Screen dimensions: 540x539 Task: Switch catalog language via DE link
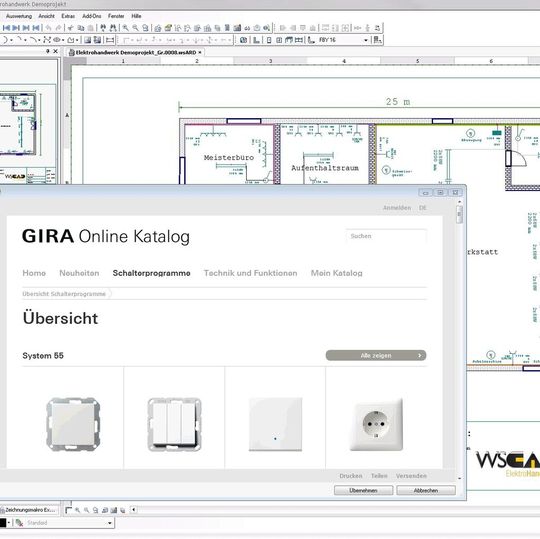423,208
